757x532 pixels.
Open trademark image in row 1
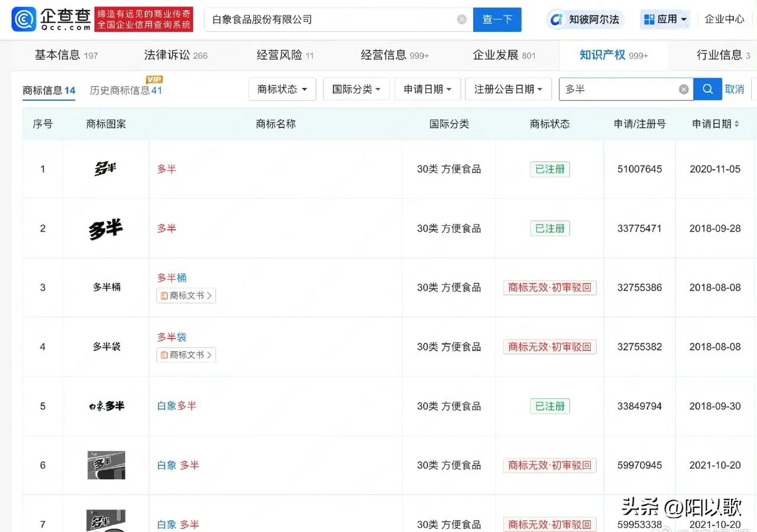105,169
